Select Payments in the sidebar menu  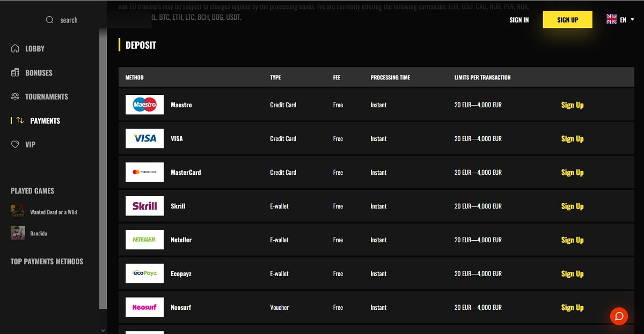[x=45, y=121]
